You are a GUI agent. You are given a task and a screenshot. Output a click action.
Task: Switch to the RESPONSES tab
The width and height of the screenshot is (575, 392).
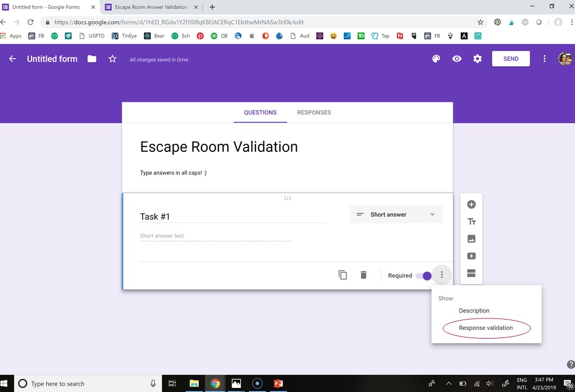pyautogui.click(x=314, y=113)
